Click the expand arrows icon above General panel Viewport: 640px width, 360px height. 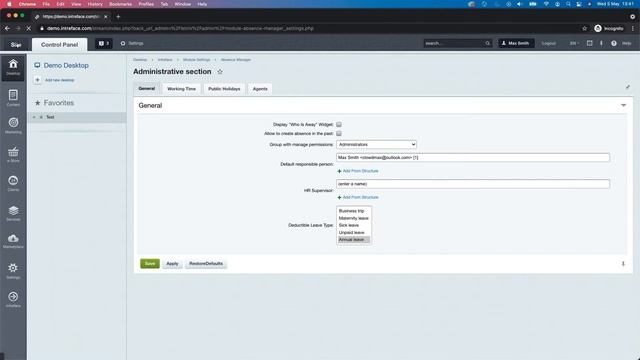pyautogui.click(x=628, y=87)
